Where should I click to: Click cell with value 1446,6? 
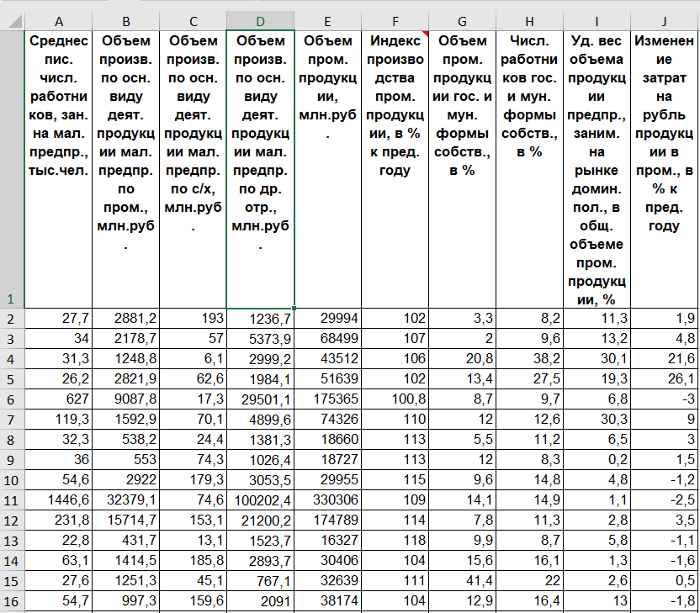click(59, 499)
